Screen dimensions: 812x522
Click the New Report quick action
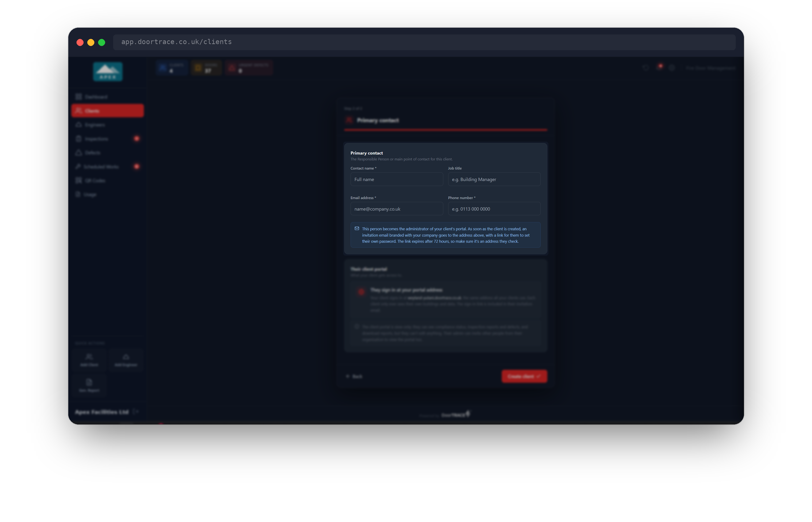(89, 385)
